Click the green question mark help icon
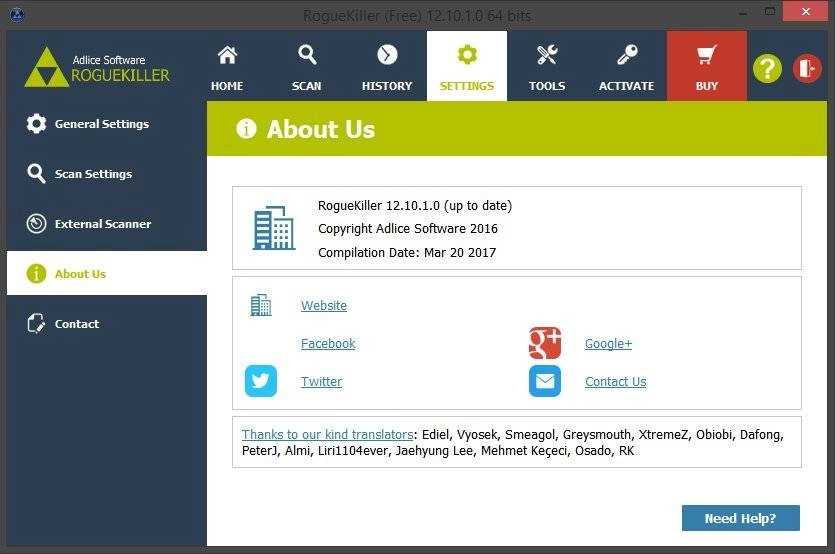Image resolution: width=835 pixels, height=554 pixels. point(767,68)
